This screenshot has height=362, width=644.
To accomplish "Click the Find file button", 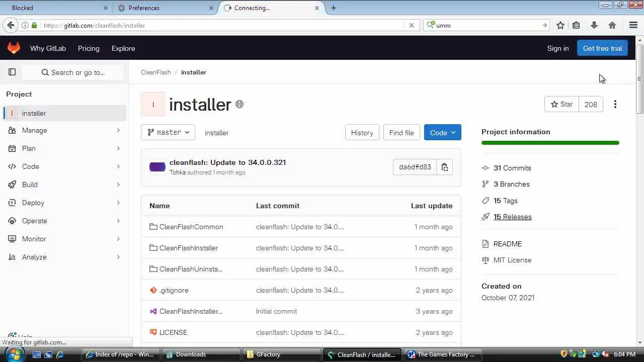I will pyautogui.click(x=401, y=132).
